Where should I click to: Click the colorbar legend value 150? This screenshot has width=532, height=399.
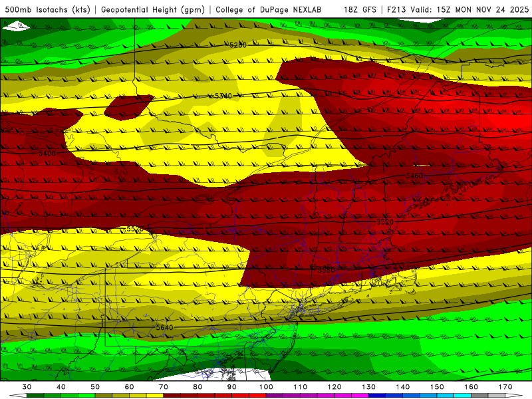click(437, 387)
